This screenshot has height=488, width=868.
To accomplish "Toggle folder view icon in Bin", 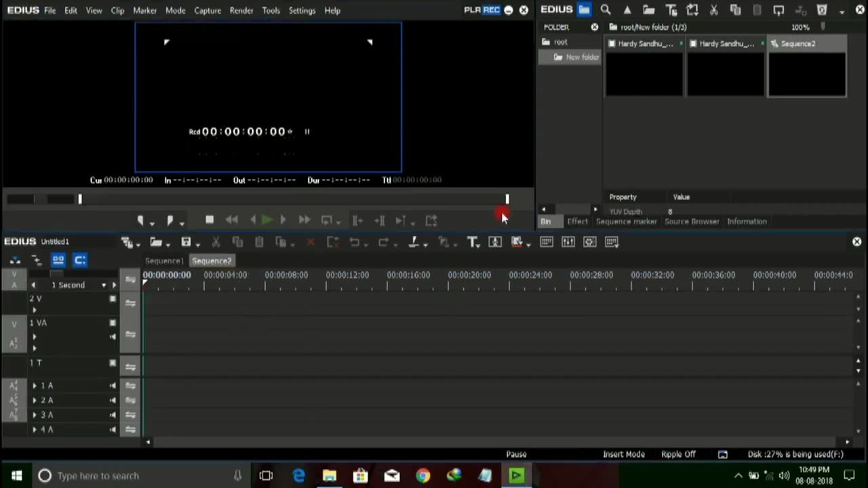I will pos(584,10).
